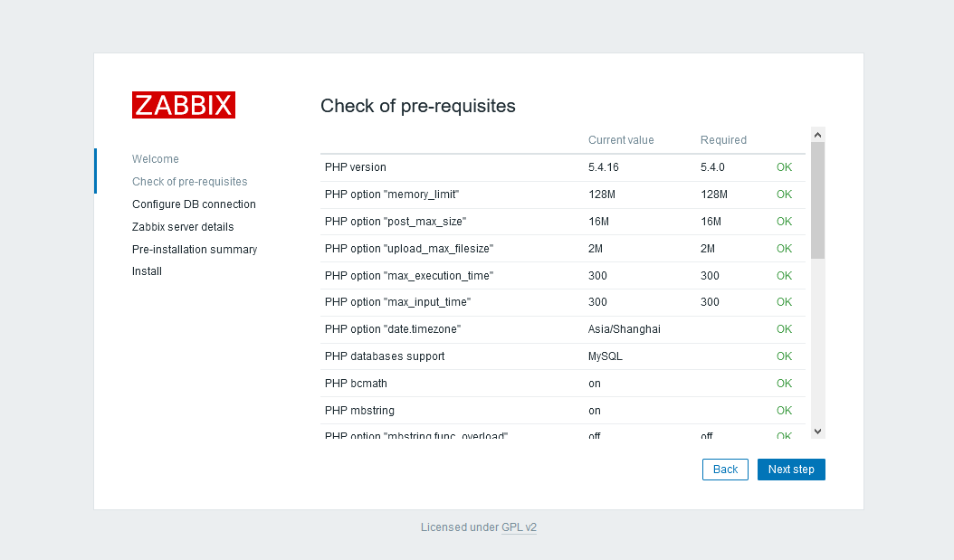Viewport: 954px width, 560px height.
Task: Highlight the Check of pre-requisites step
Action: 190,181
